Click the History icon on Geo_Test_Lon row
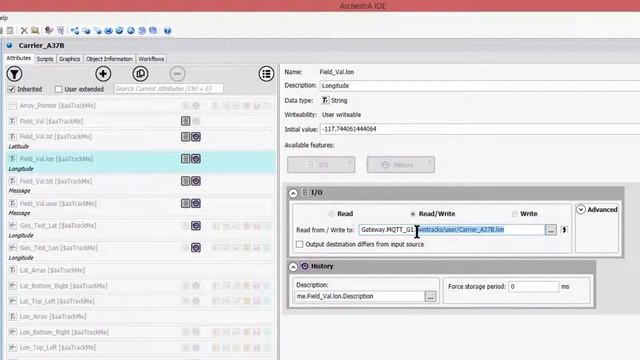 click(x=196, y=248)
